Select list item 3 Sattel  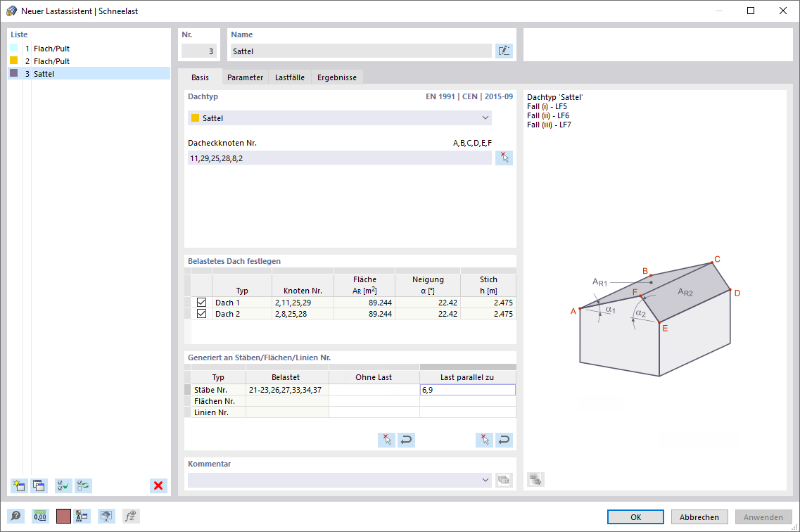click(x=89, y=73)
